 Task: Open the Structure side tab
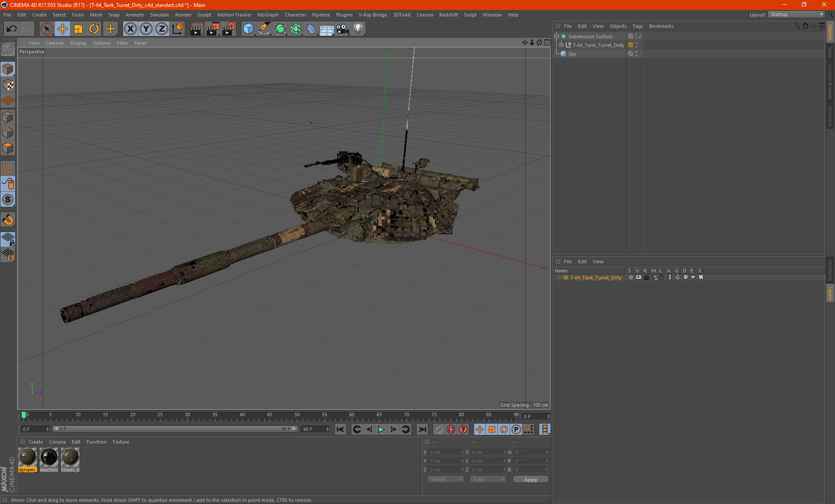(x=830, y=117)
